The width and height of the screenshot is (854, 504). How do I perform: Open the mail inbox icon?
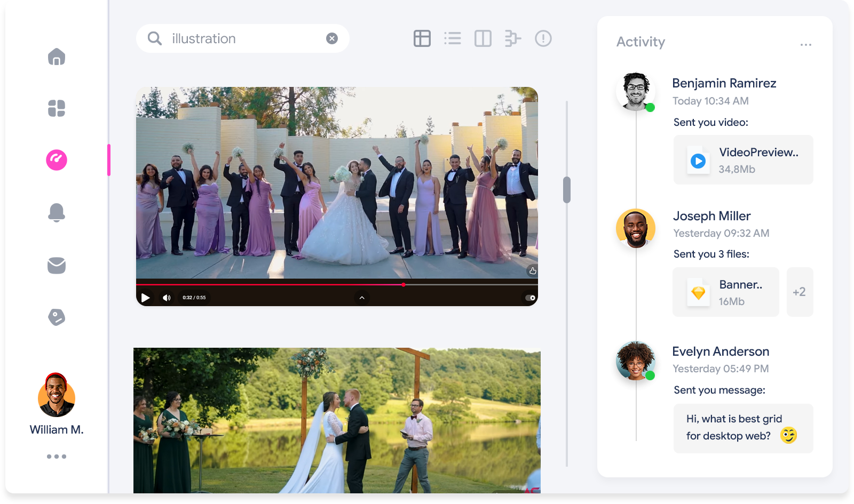tap(57, 265)
